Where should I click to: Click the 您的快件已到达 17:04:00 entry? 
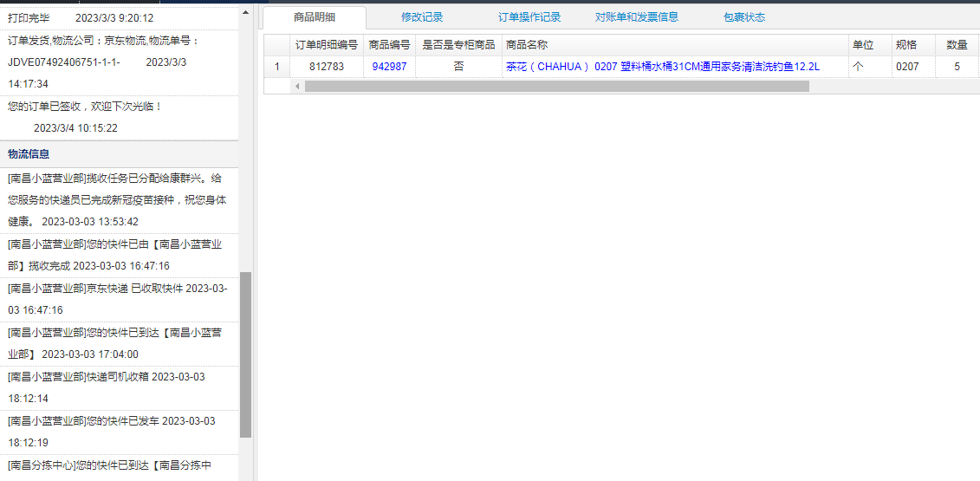(120, 344)
